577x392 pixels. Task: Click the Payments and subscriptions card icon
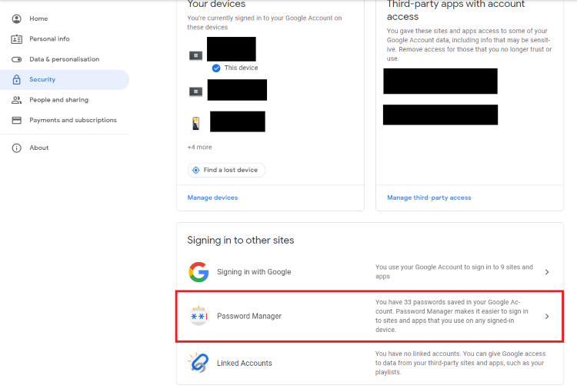click(16, 120)
